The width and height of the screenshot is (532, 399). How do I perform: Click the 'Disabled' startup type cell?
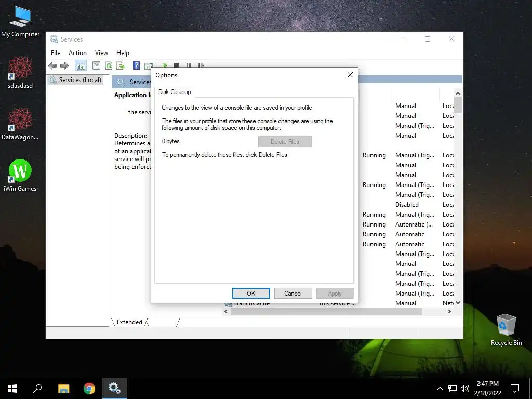407,205
